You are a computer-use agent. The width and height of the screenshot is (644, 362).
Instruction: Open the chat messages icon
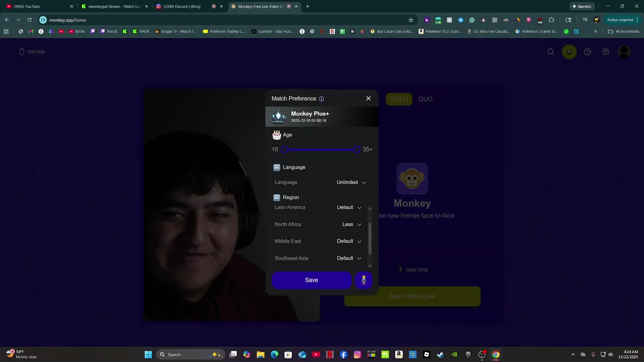pos(606,52)
